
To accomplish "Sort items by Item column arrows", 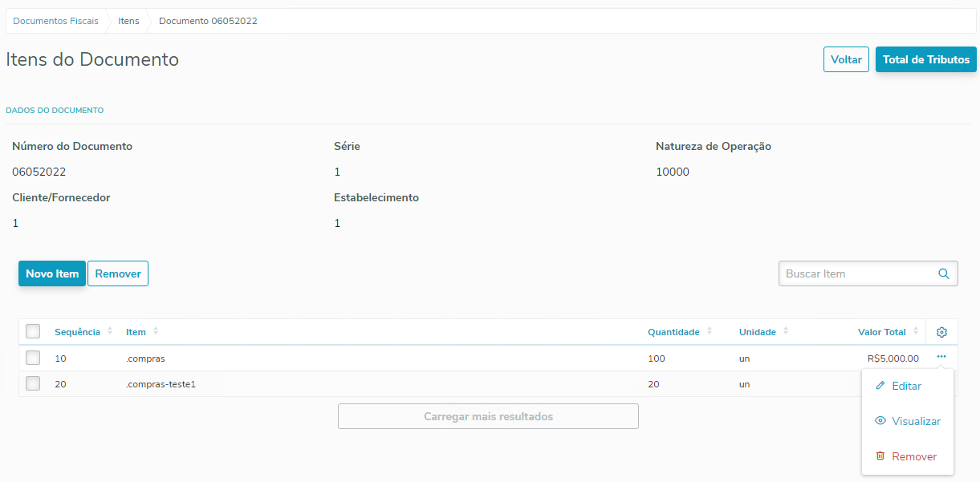I will [156, 331].
